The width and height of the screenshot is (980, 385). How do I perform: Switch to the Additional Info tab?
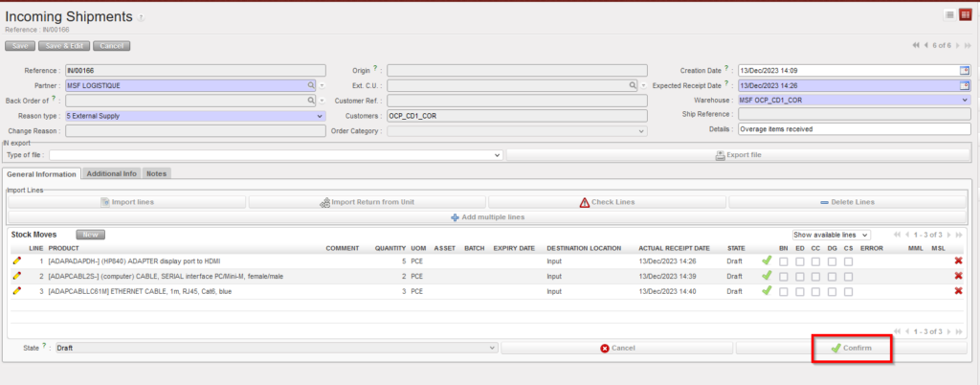[x=112, y=173]
